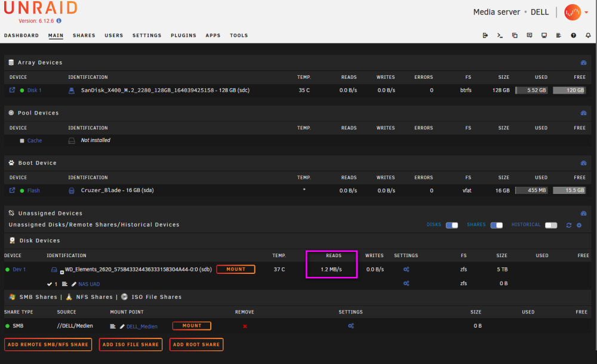Click the SanDisk drive icon in the Disk 1 row
This screenshot has height=364, width=597.
pos(72,91)
